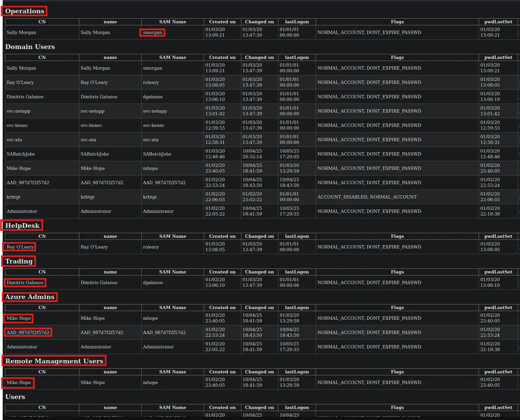The image size is (520, 420).
Task: Select Dimitris Galanos CN in Trading table
Action: click(x=25, y=283)
